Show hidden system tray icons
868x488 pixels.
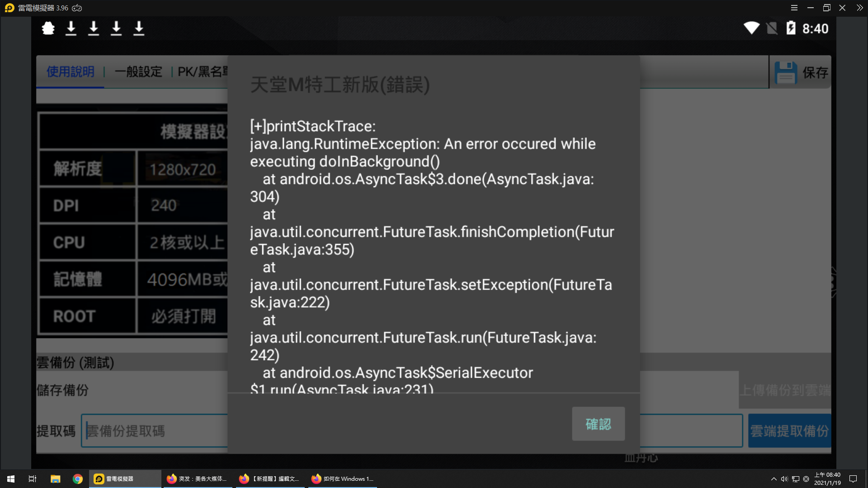tap(774, 479)
